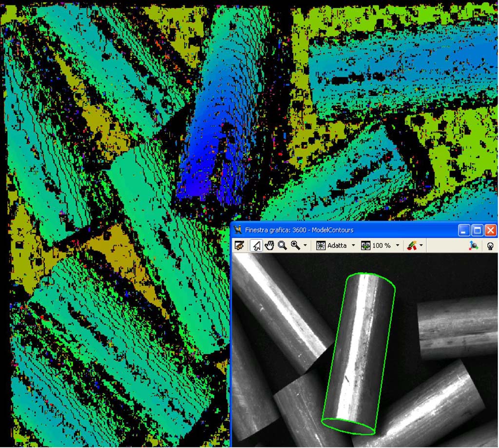Click the zoom-in plus magnifier tool

tap(295, 246)
